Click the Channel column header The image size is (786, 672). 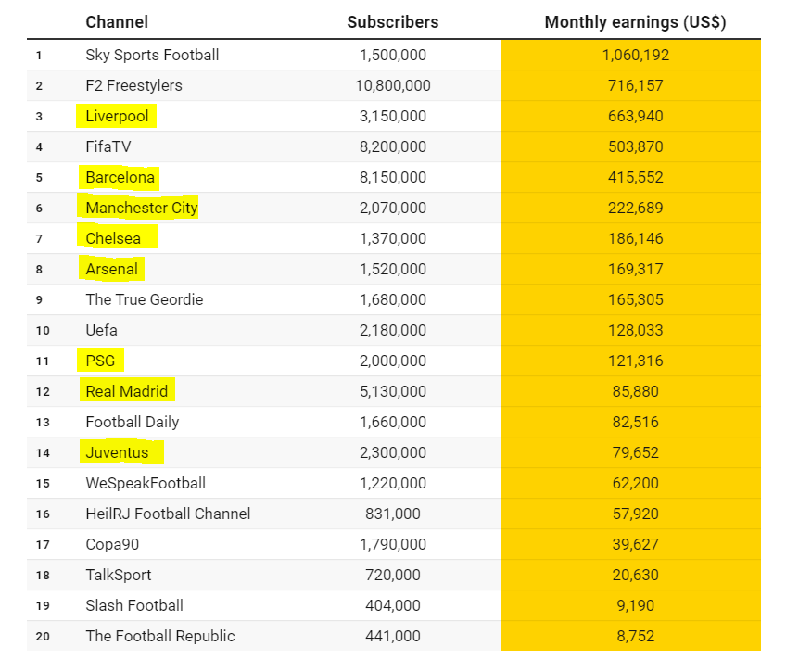(117, 22)
